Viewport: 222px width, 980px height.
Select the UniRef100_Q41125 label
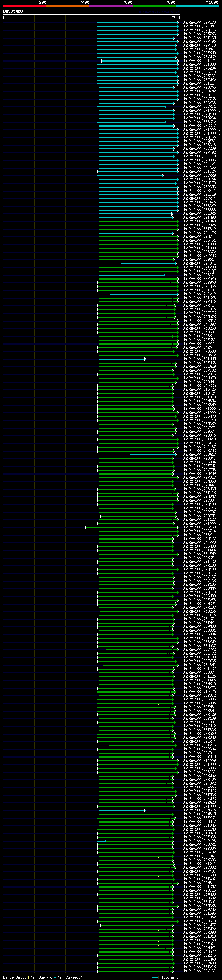pos(199,677)
